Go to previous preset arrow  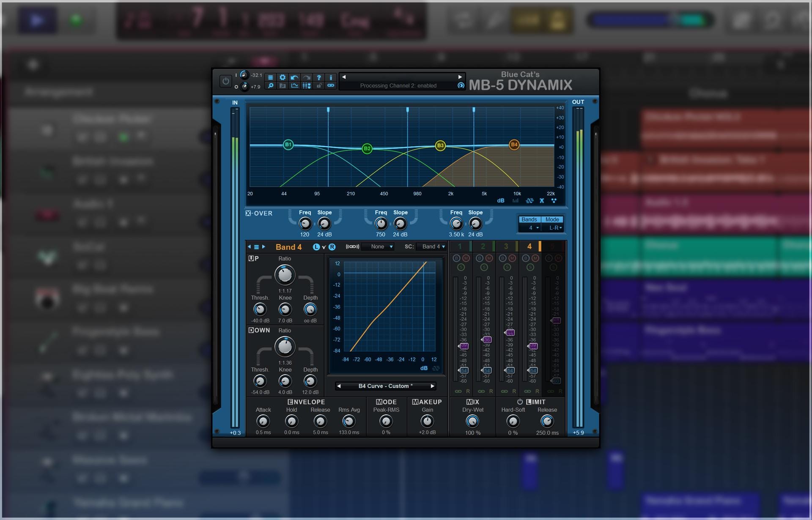point(344,77)
